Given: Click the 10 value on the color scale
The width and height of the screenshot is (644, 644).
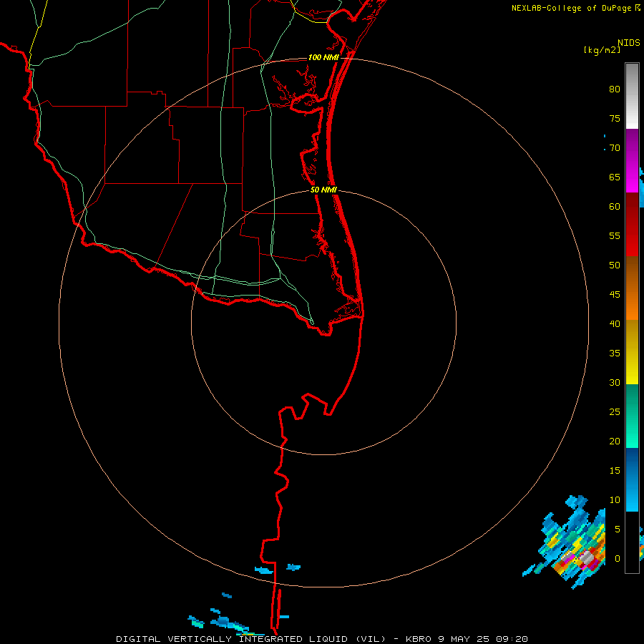Looking at the screenshot, I should pyautogui.click(x=615, y=500).
